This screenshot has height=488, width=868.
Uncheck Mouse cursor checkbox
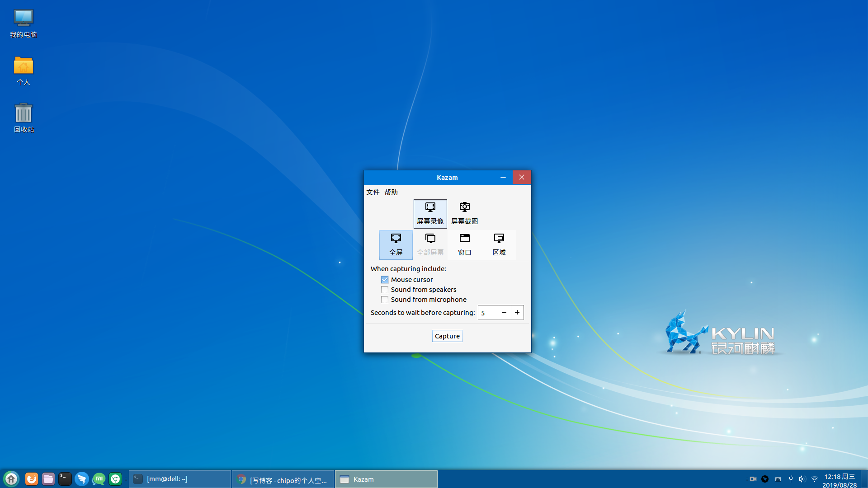tap(385, 280)
